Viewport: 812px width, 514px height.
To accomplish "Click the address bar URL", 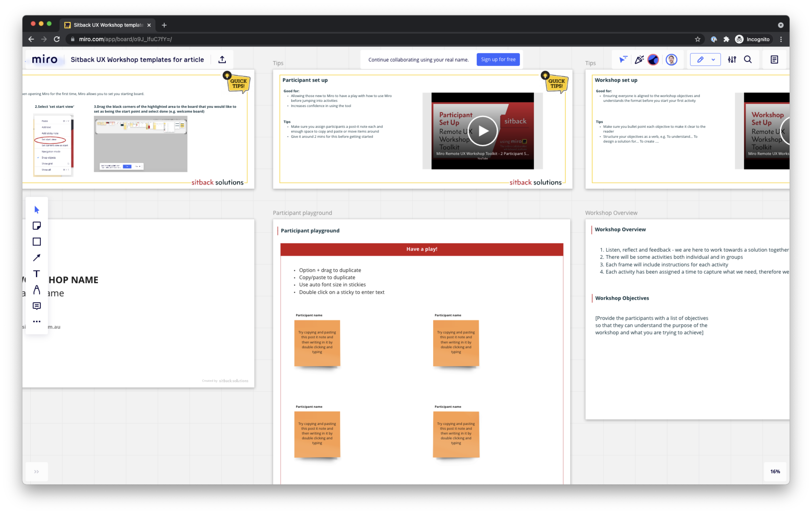I will pos(125,39).
